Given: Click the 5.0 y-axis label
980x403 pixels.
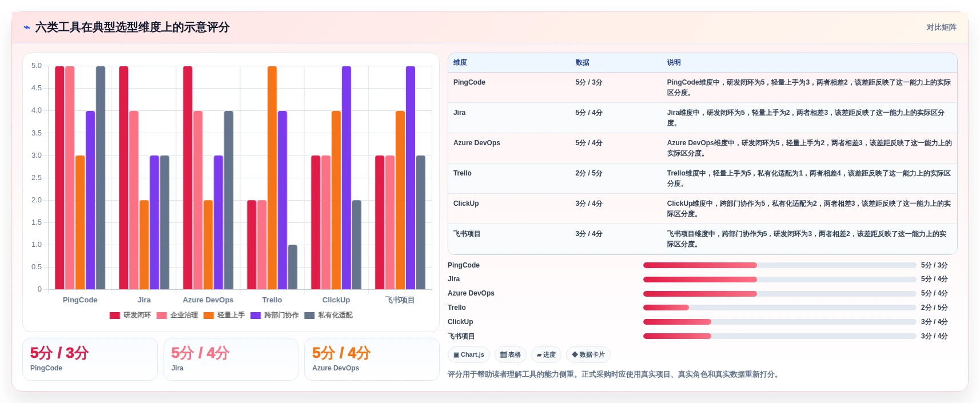Looking at the screenshot, I should coord(37,66).
